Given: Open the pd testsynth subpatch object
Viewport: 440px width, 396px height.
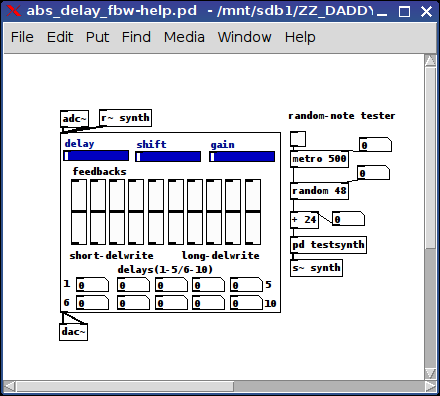Looking at the screenshot, I should click(328, 245).
